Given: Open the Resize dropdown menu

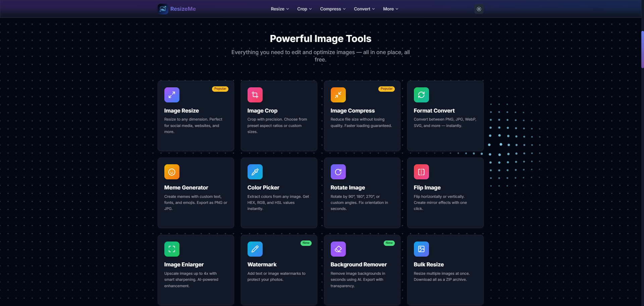Looking at the screenshot, I should pos(280,9).
